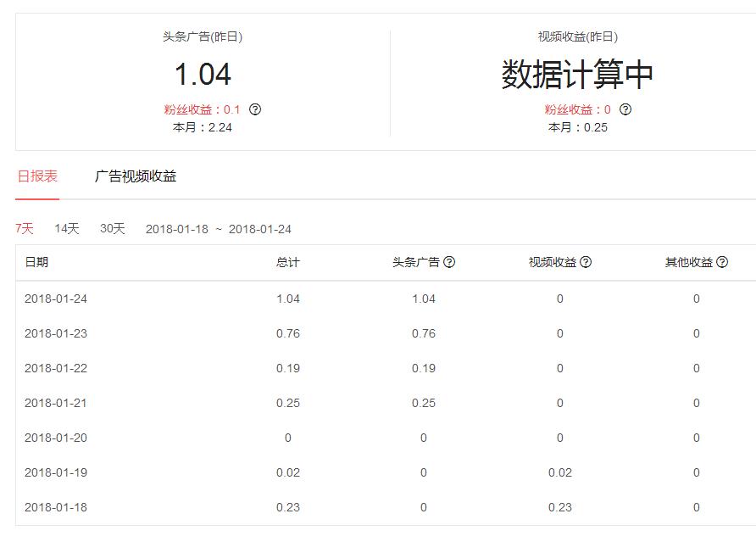Viewport: 756px width, 536px height.
Task: Click the question mark next to 粉丝收益：0
Action: point(625,109)
